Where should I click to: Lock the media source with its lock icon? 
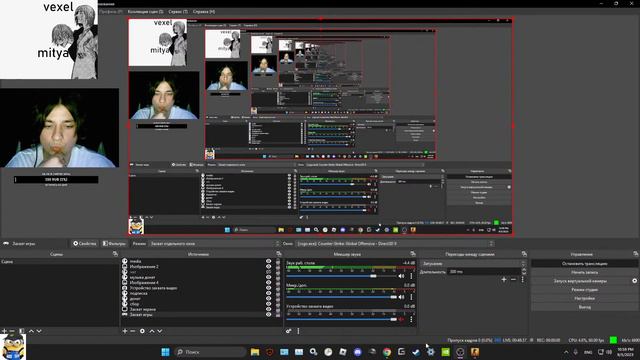pyautogui.click(x=278, y=261)
